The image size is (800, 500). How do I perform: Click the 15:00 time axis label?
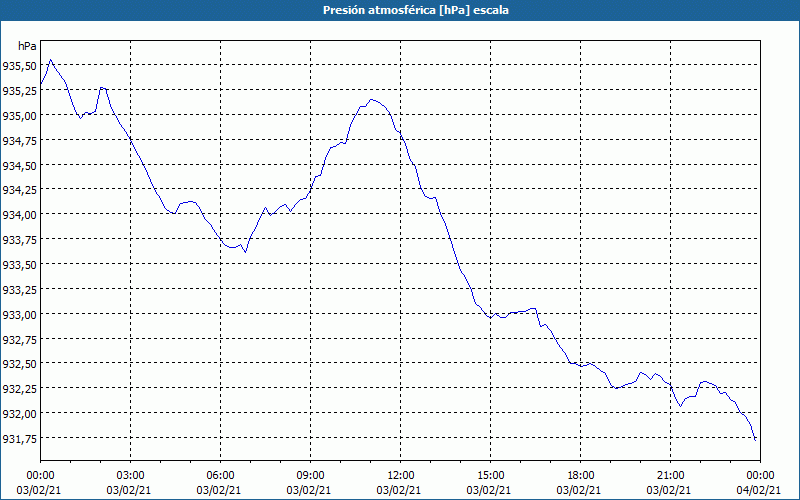pyautogui.click(x=490, y=476)
